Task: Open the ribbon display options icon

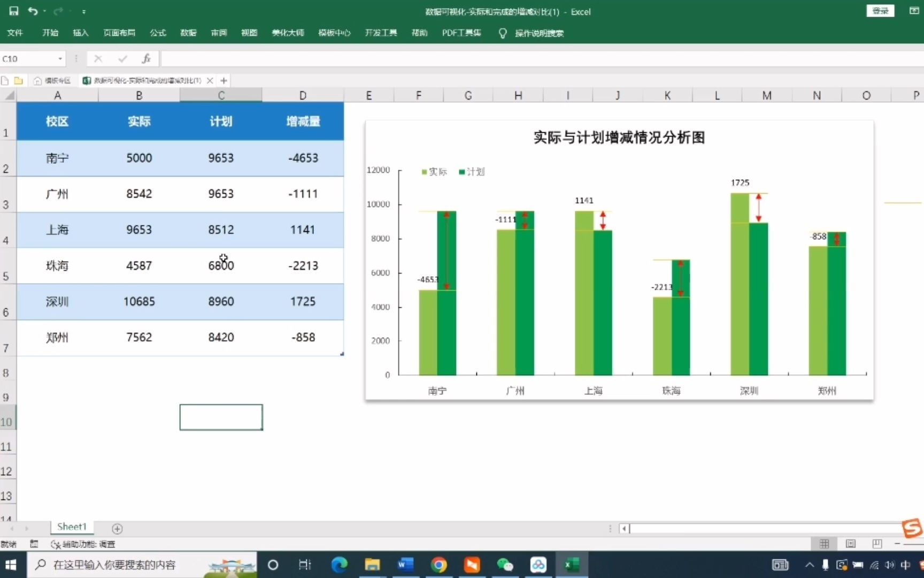Action: tap(914, 11)
